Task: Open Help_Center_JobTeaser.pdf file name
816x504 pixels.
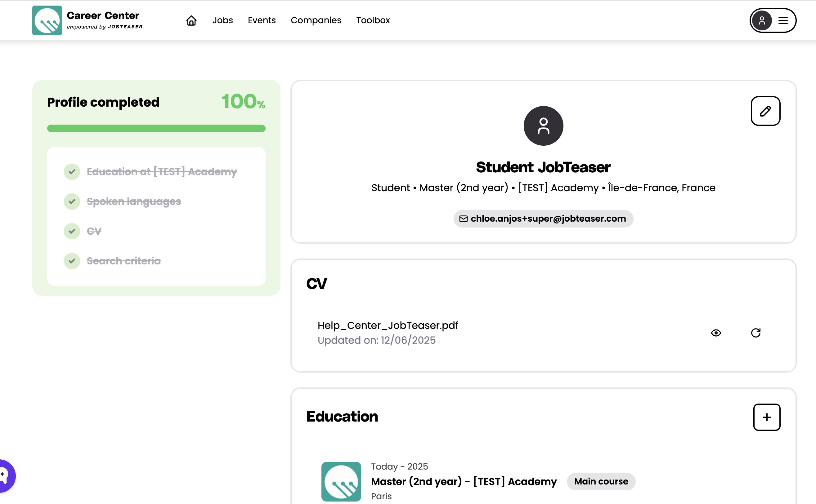Action: (388, 325)
